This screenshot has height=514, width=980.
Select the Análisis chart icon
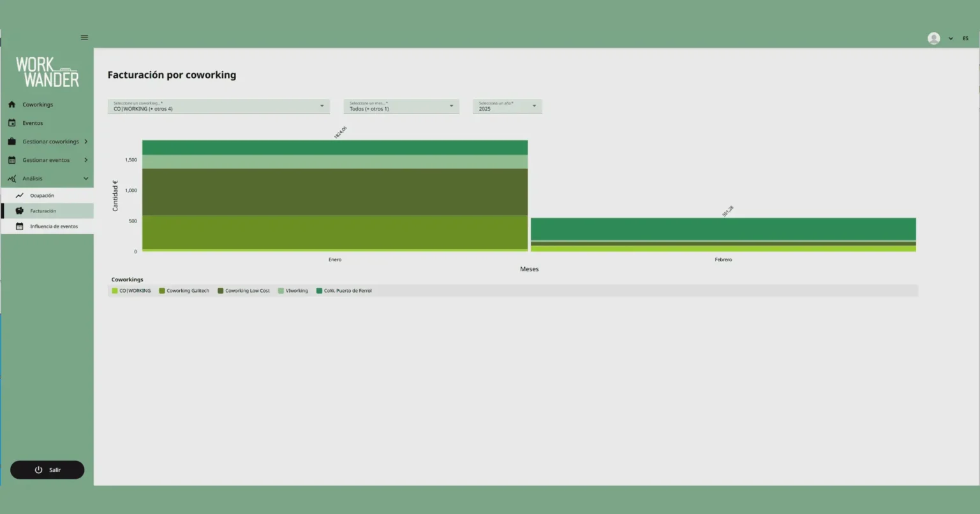click(11, 178)
